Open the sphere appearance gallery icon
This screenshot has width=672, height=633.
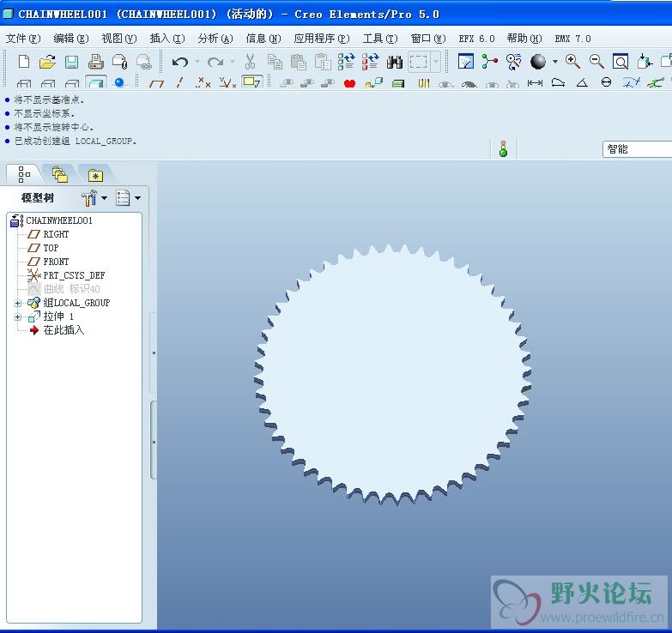(538, 62)
